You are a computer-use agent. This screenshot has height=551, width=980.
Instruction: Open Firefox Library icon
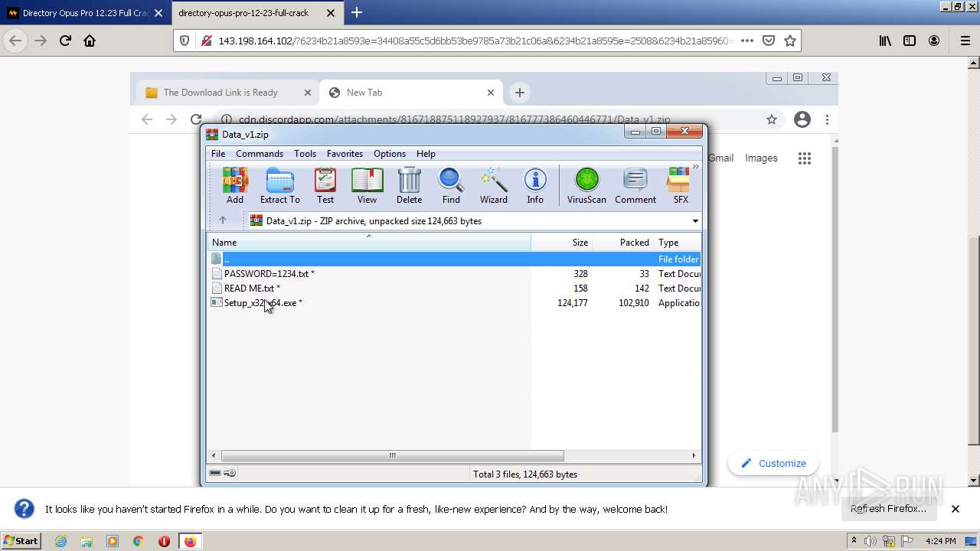tap(885, 41)
